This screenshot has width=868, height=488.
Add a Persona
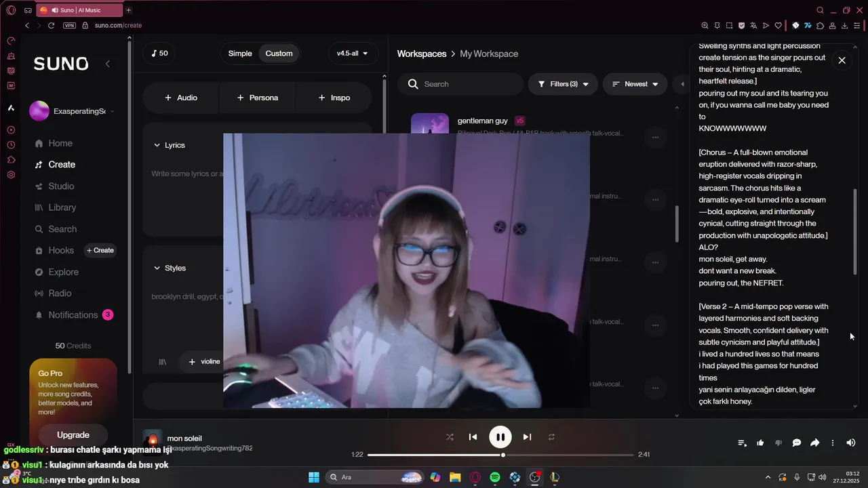coord(257,98)
